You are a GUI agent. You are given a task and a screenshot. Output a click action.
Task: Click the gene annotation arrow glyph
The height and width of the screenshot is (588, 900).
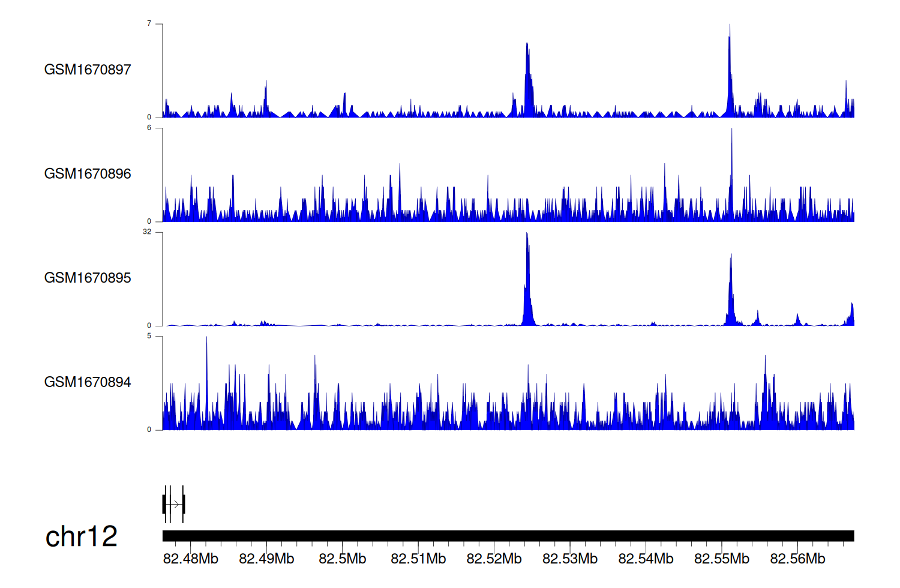174,504
